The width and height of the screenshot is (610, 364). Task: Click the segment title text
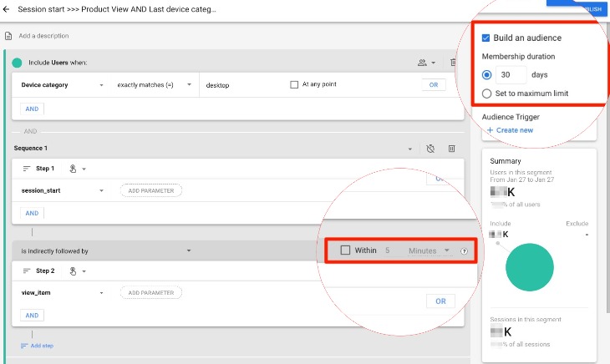coord(117,9)
